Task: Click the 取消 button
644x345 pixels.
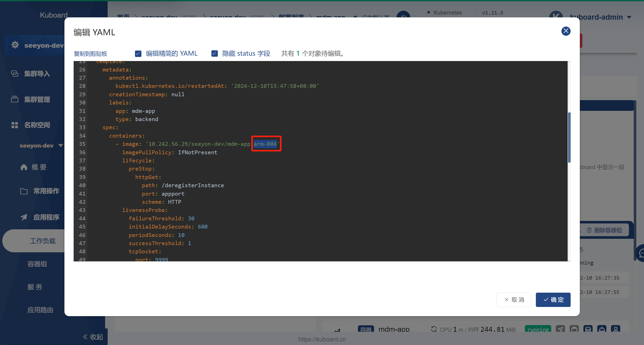Action: (x=514, y=300)
